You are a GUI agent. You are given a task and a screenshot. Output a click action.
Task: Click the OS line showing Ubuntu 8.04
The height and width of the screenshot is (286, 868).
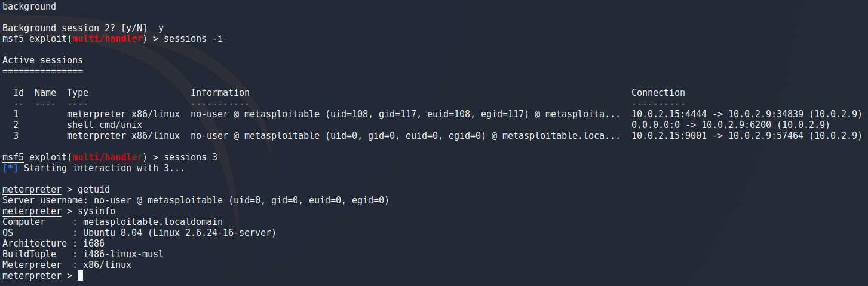click(139, 233)
